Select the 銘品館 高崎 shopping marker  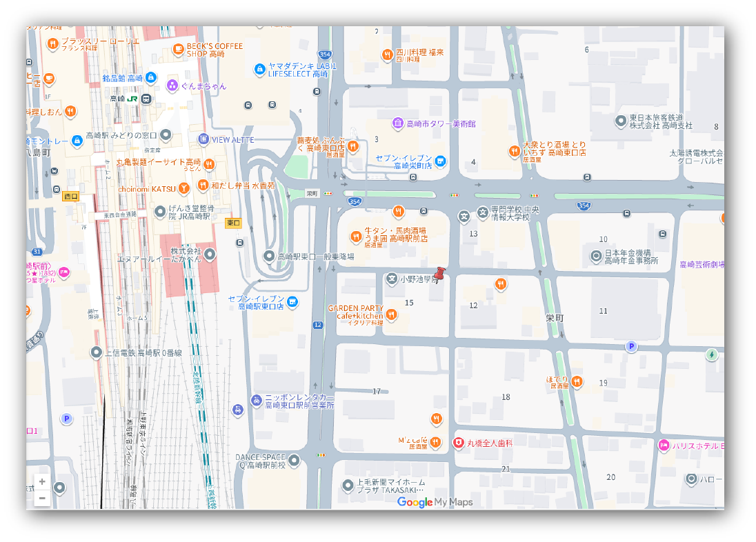(x=151, y=77)
